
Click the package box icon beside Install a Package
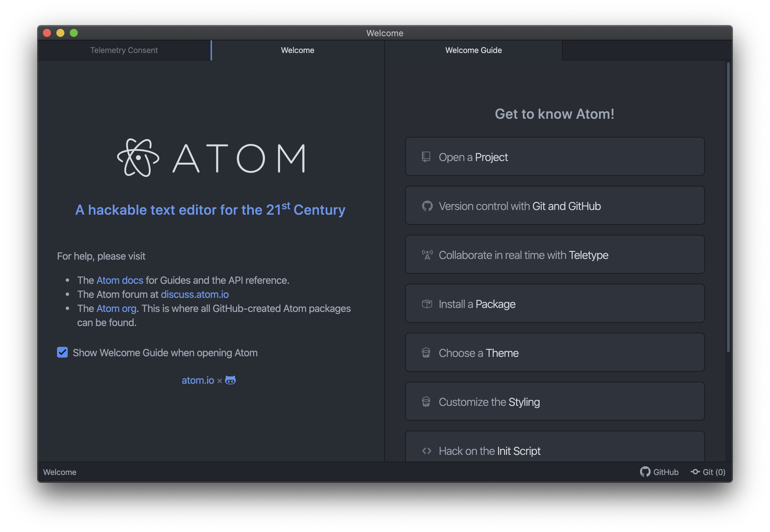427,304
